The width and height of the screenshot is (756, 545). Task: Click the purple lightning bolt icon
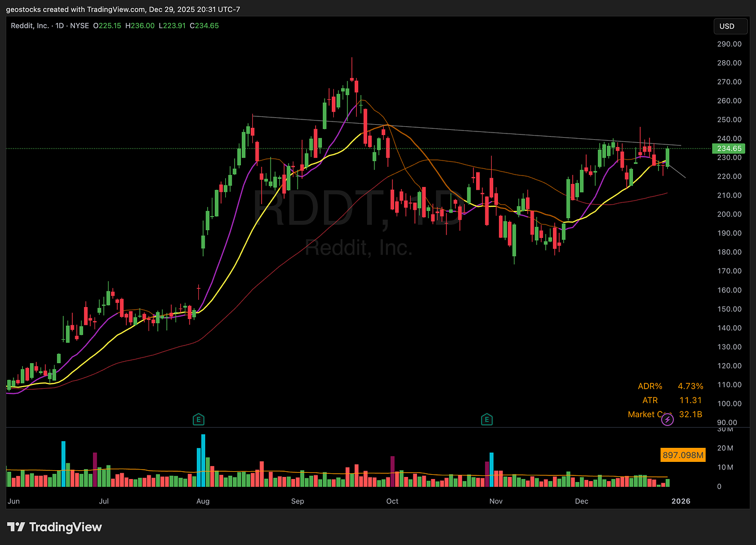point(667,419)
